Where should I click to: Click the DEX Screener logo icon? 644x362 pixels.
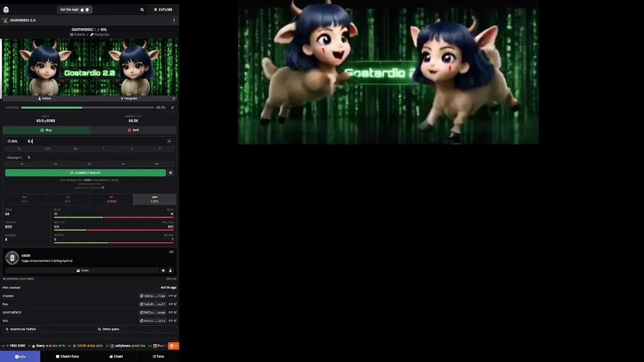click(x=6, y=10)
